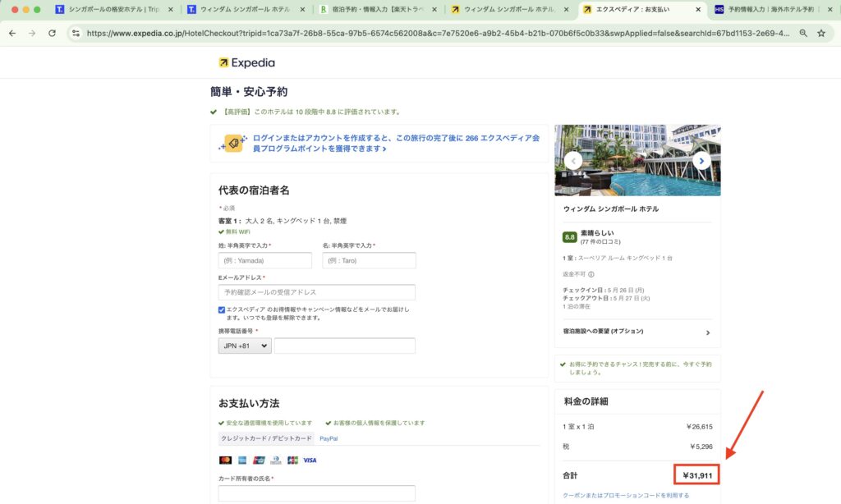Image resolution: width=841 pixels, height=504 pixels.
Task: Click the 8.8 rating badge
Action: pyautogui.click(x=570, y=237)
